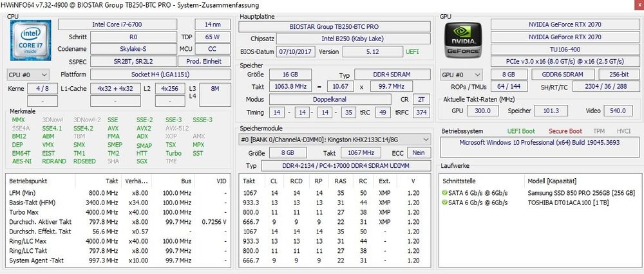Screen dimensions: 644x274
Task: Open the CPU #0 selector dropdown
Action: pos(28,75)
